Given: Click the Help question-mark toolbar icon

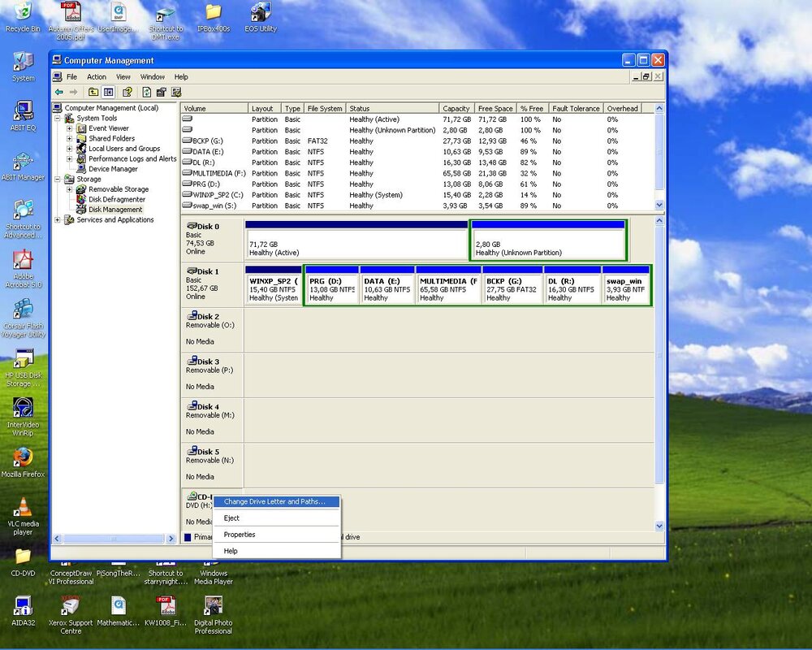Looking at the screenshot, I should tap(127, 93).
